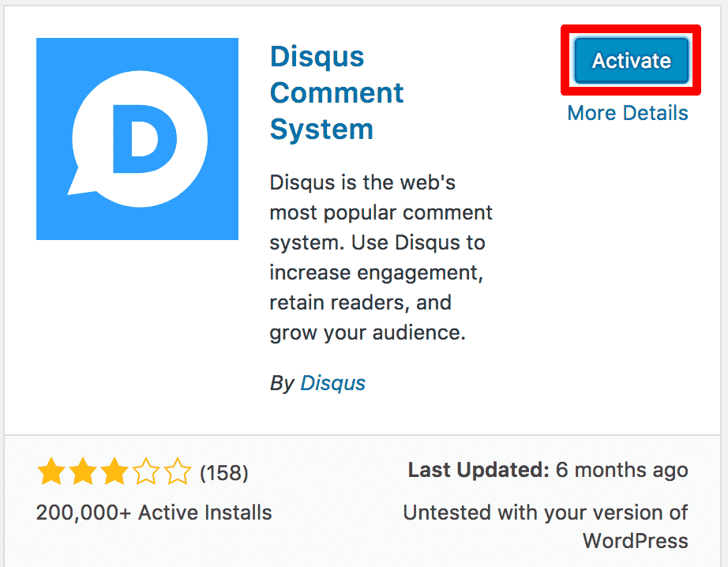Click the second filled rating star
The image size is (728, 567).
pos(83,471)
